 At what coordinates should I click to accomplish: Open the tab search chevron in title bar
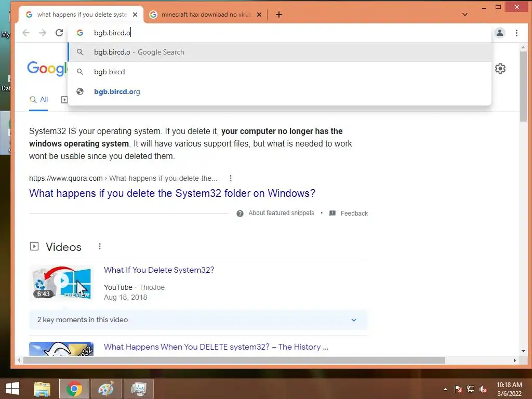(465, 15)
